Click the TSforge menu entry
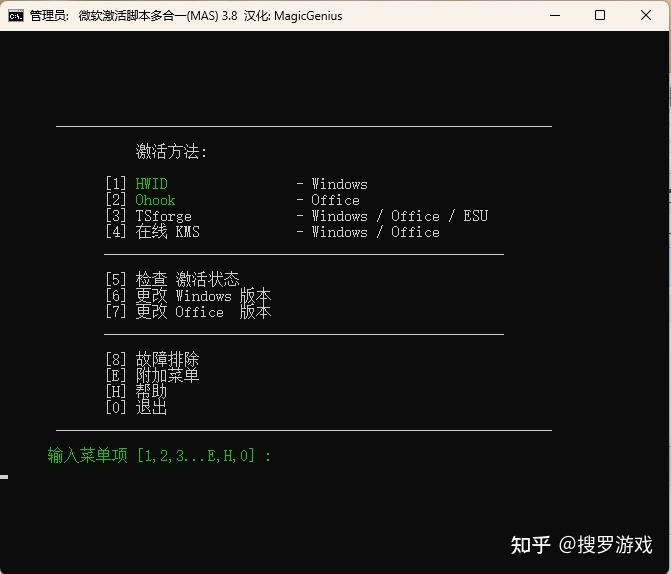 pos(148,216)
